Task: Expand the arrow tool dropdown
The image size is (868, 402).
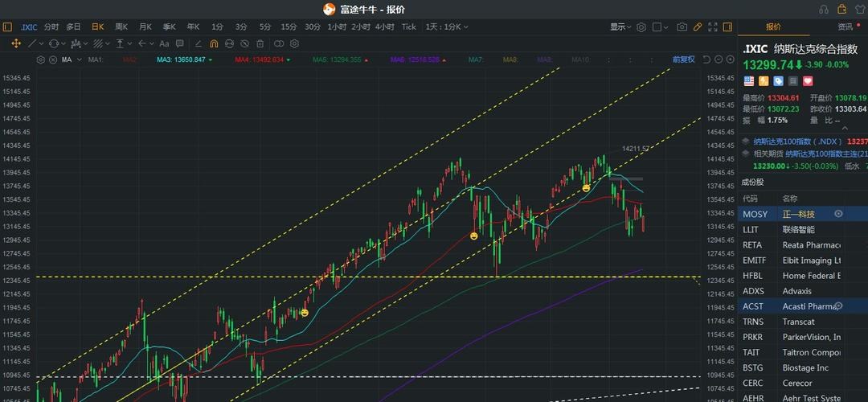Action: pyautogui.click(x=152, y=43)
